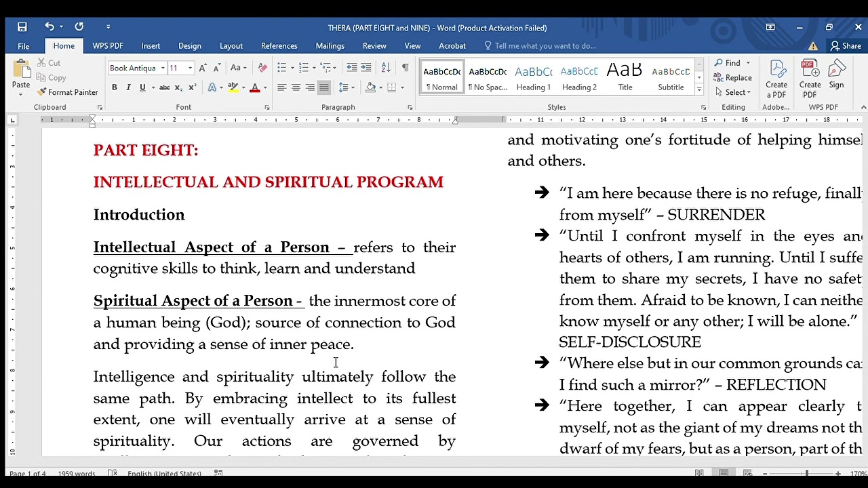The height and width of the screenshot is (488, 868).
Task: Open the Styles pane launcher
Action: tap(703, 108)
